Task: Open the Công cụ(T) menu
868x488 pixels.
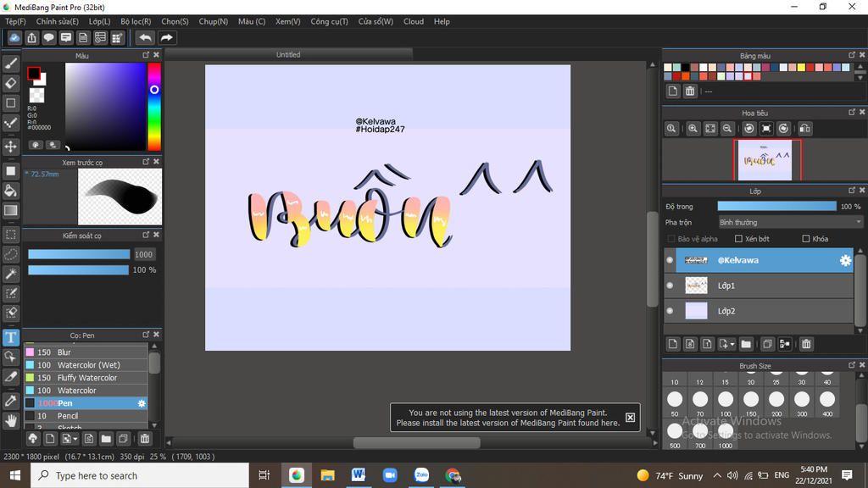Action: 330,21
